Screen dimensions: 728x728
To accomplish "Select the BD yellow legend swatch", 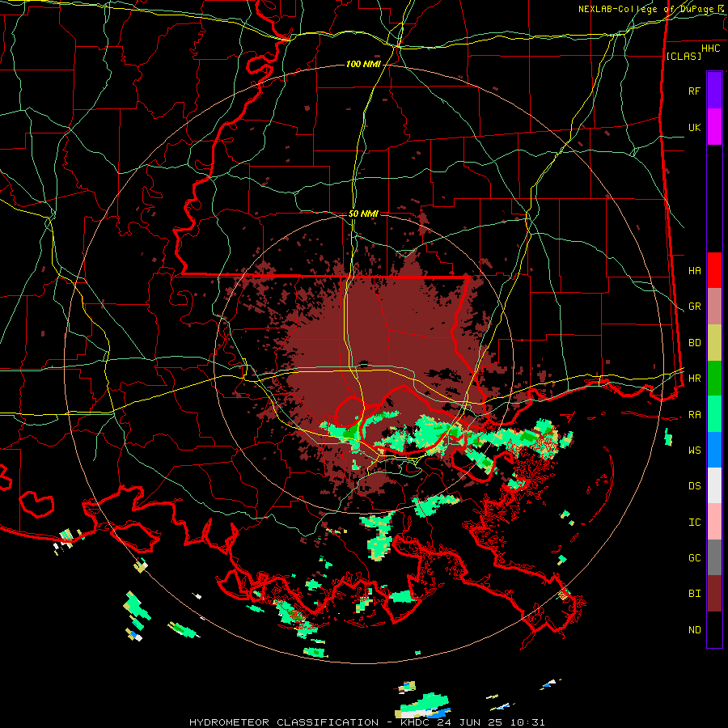I will (714, 343).
